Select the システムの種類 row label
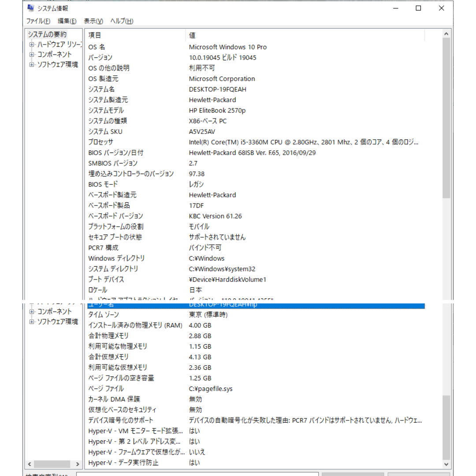 point(108,121)
